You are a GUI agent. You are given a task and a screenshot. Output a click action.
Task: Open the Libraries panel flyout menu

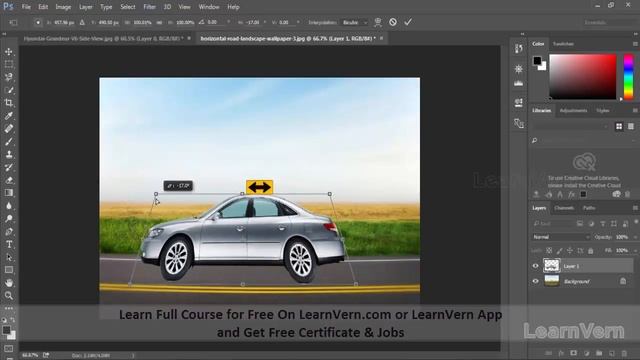pos(635,111)
